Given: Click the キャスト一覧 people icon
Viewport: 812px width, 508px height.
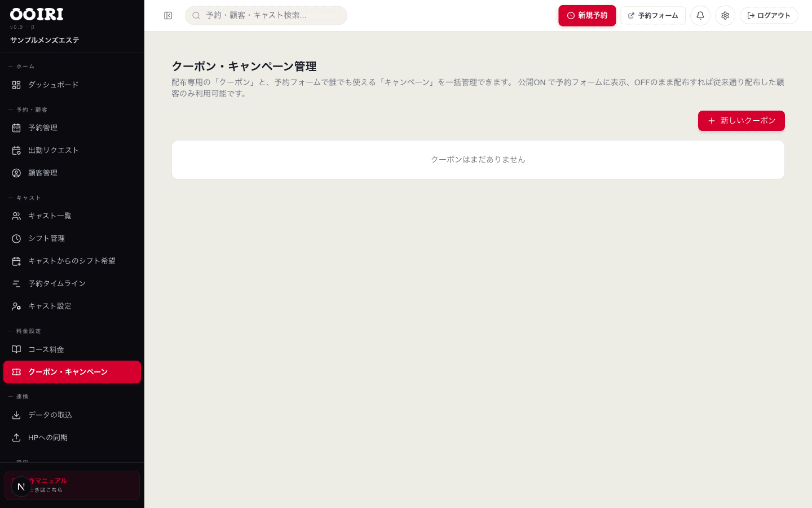Looking at the screenshot, I should [x=16, y=216].
